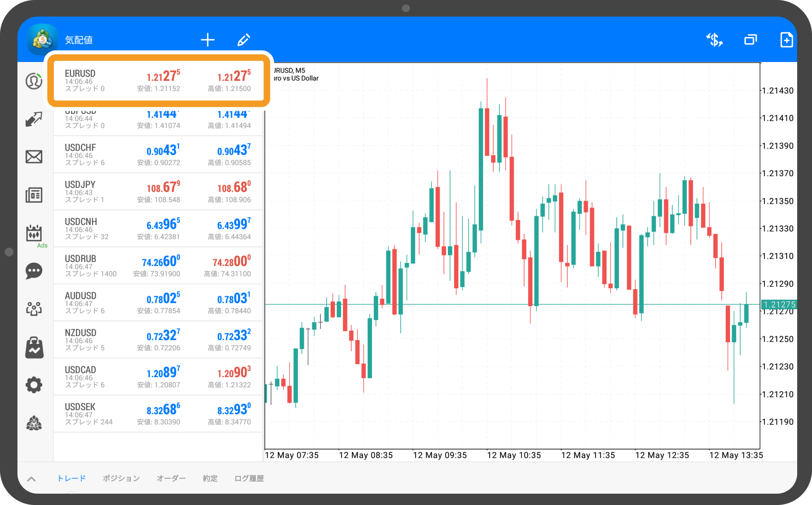
Task: Click the 1.21275 current price marker
Action: [779, 304]
